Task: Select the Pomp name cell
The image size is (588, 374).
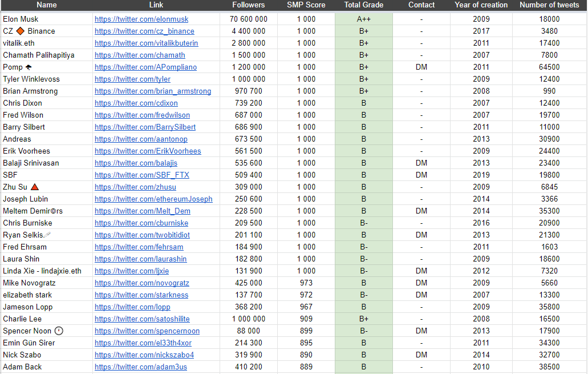Action: click(47, 67)
